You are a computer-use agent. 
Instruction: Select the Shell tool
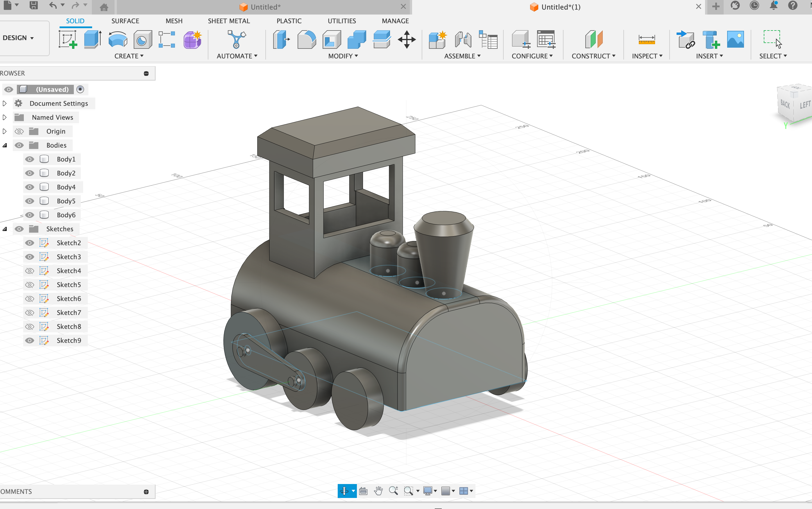pos(332,40)
